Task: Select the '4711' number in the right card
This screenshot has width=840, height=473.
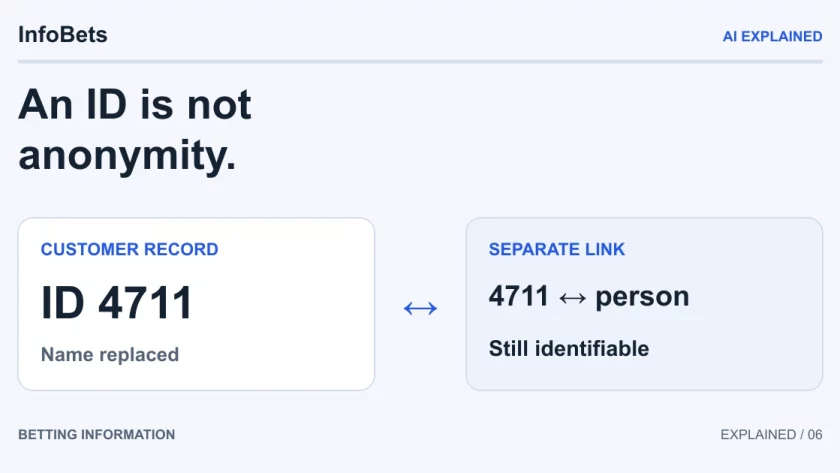Action: pos(519,296)
